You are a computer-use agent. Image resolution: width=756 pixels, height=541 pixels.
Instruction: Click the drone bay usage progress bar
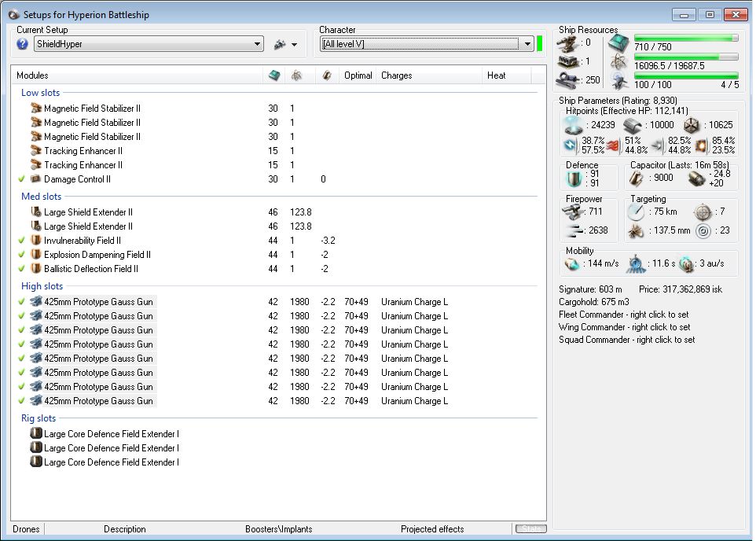(x=686, y=75)
